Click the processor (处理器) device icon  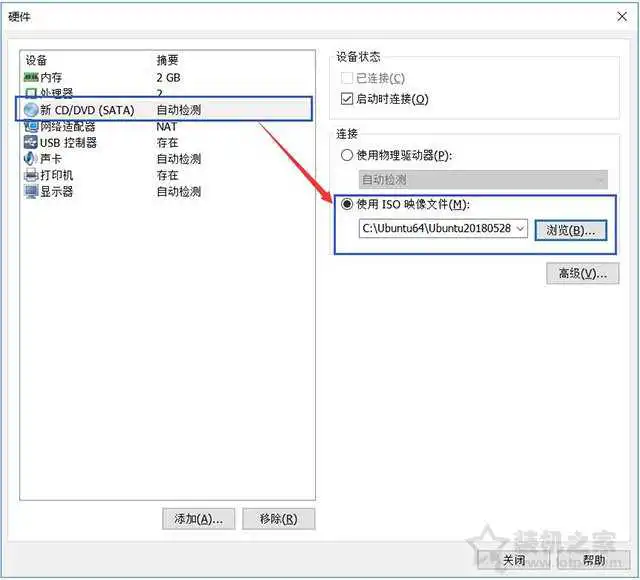click(31, 93)
